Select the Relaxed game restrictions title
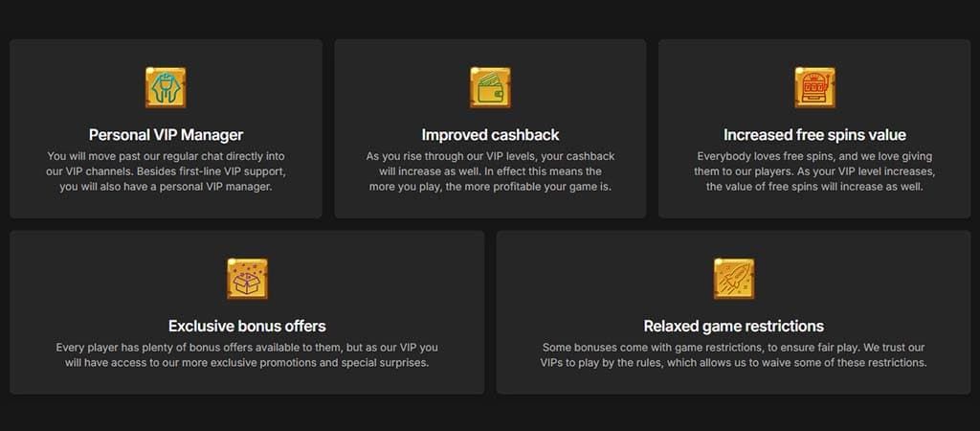The image size is (980, 431). (x=734, y=326)
